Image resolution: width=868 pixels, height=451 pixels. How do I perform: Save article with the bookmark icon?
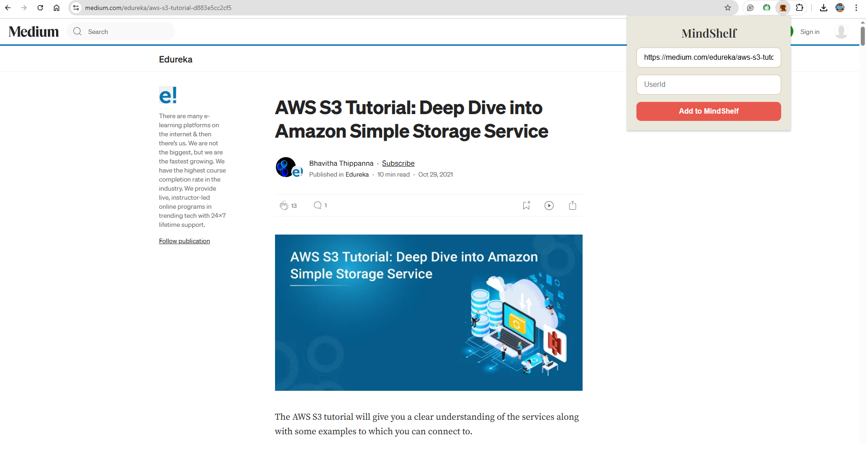526,206
